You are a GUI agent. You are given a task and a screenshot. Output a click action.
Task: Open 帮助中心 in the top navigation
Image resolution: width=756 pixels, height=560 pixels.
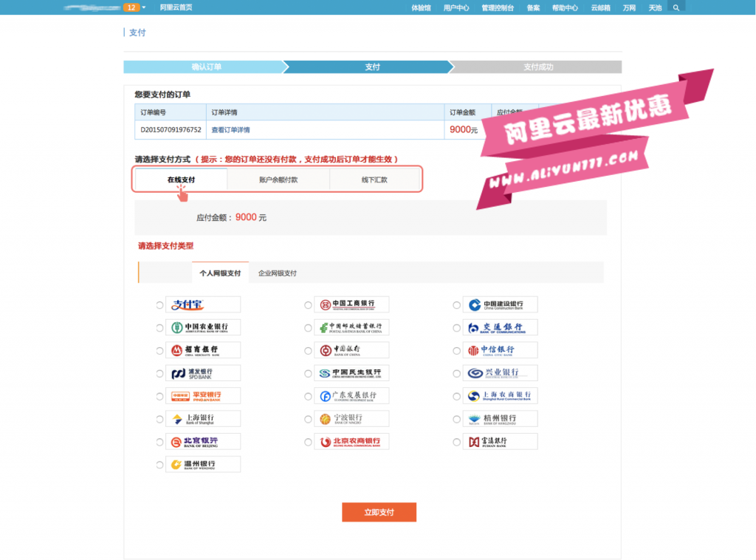tap(565, 7)
